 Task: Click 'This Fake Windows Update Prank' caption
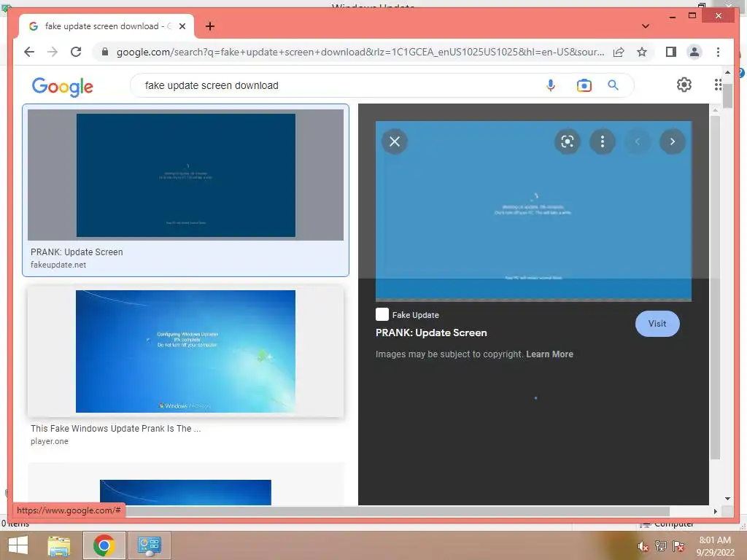tap(116, 429)
